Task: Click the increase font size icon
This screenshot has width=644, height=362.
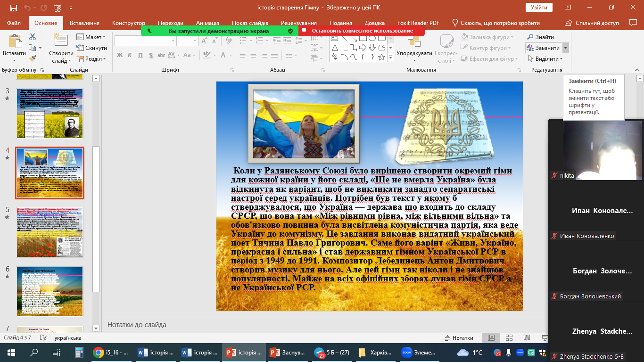Action: pyautogui.click(x=204, y=41)
